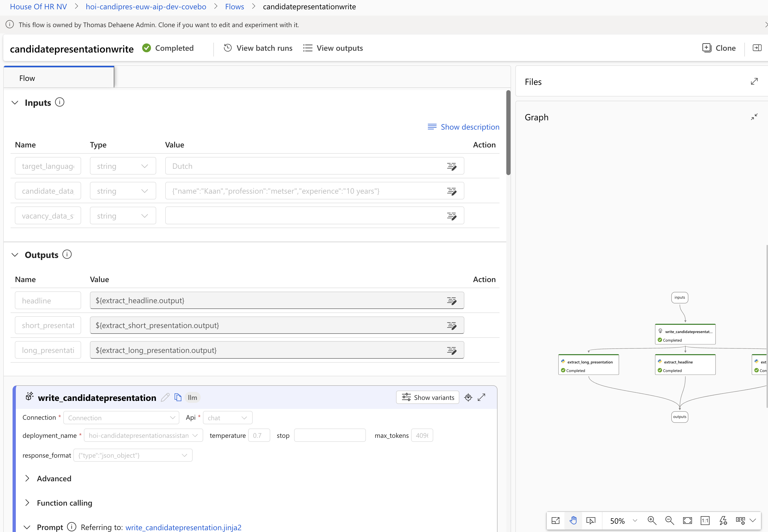Edit candidate_data value icon
The height and width of the screenshot is (532, 768).
point(452,191)
